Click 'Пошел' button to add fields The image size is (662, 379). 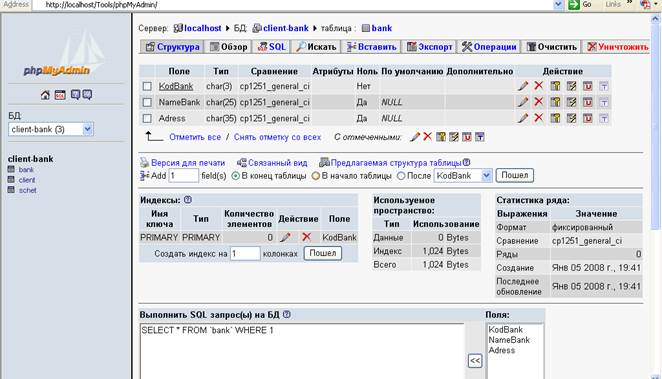pyautogui.click(x=515, y=175)
